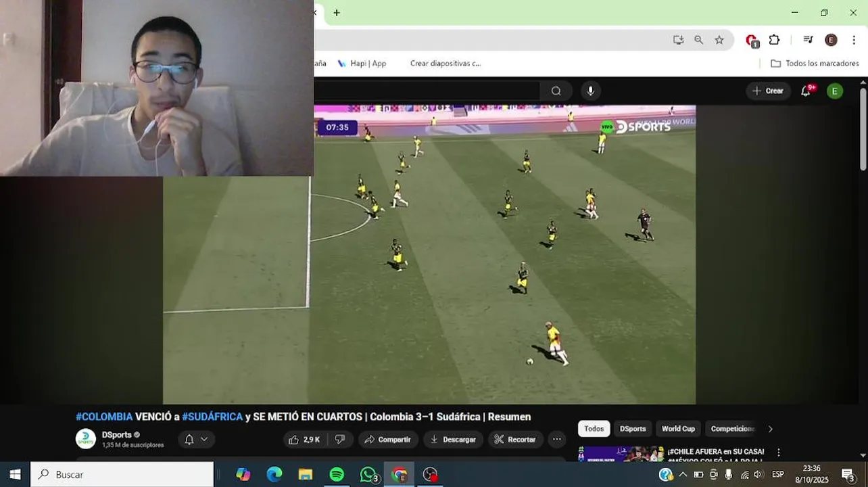Click the Windows taskbar Buscar search box
This screenshot has height=487, width=868.
click(x=122, y=475)
